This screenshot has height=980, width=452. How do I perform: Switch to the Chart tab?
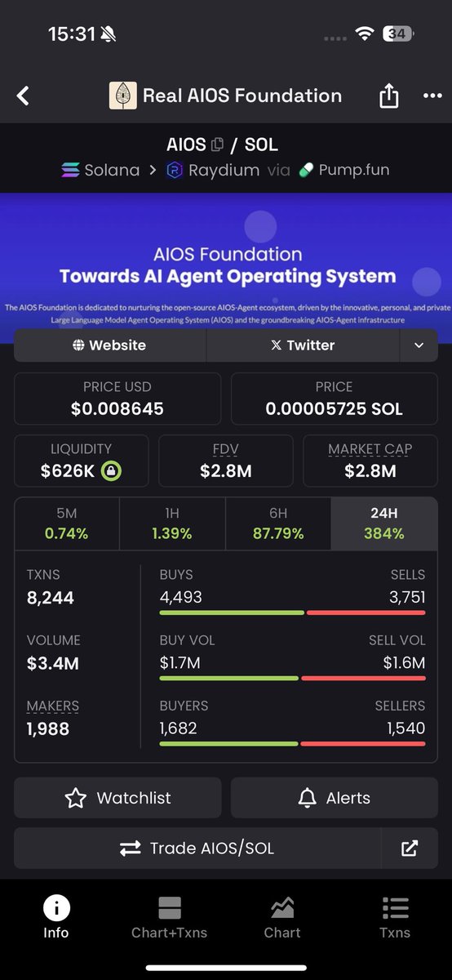[282, 918]
